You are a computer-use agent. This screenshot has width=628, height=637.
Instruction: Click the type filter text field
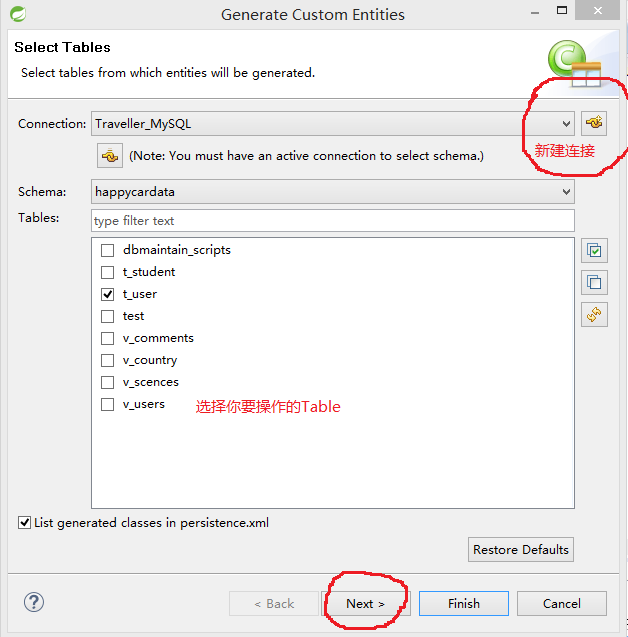coord(333,221)
